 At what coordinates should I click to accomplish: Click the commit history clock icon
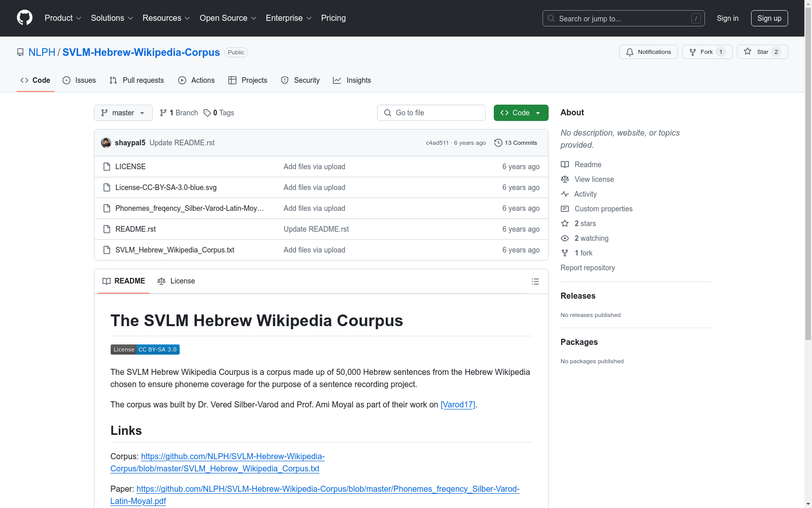tap(498, 143)
